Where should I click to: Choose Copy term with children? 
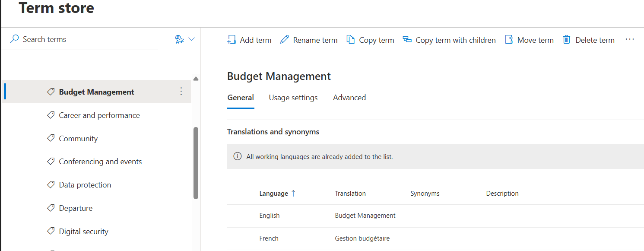449,40
